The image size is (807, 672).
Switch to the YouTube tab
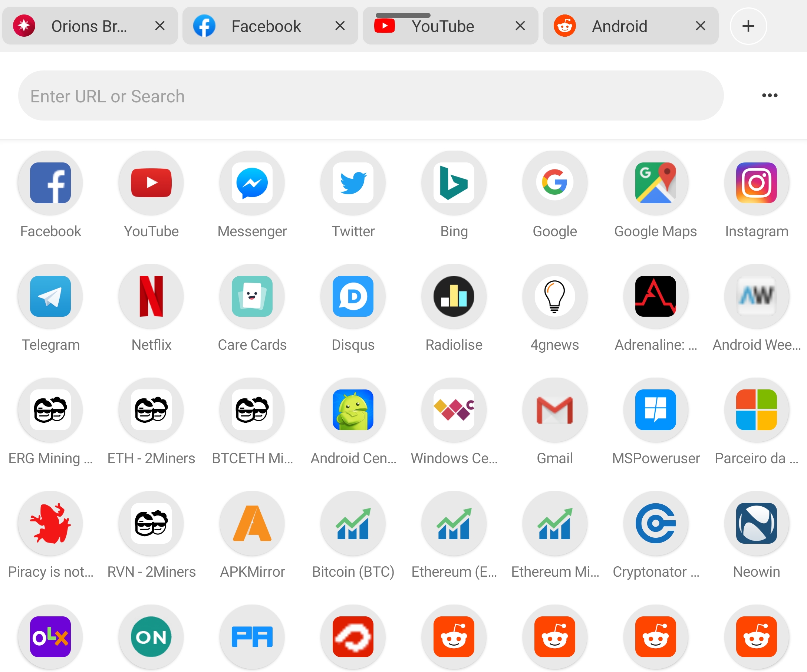coord(450,26)
